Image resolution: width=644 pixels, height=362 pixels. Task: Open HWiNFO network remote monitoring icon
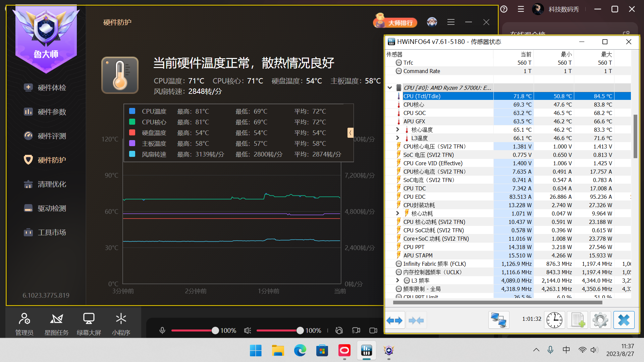[x=498, y=320]
